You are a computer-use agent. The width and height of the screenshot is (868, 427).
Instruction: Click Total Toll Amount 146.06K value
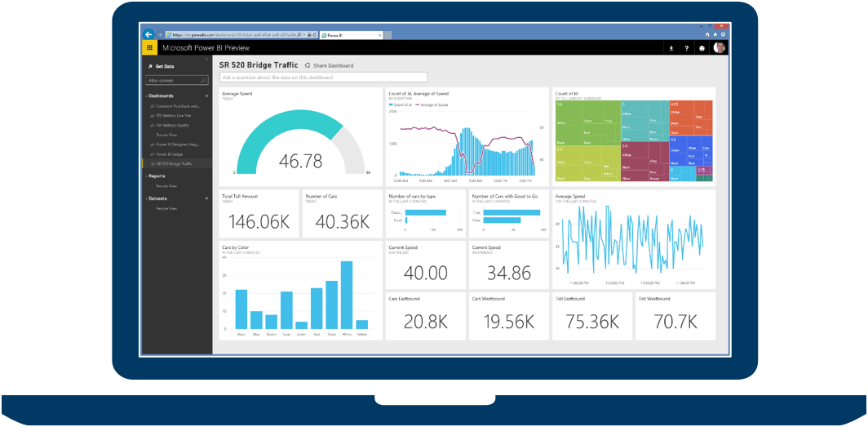[259, 221]
